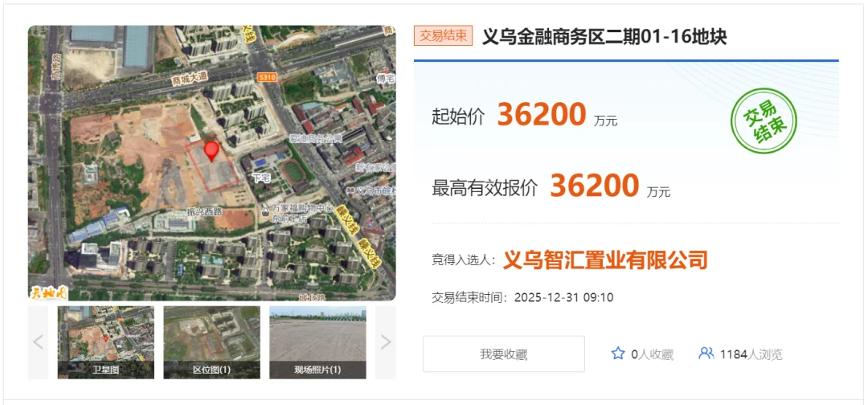The width and height of the screenshot is (868, 405).
Task: Click the 0人收藏 count text
Action: [x=652, y=354]
